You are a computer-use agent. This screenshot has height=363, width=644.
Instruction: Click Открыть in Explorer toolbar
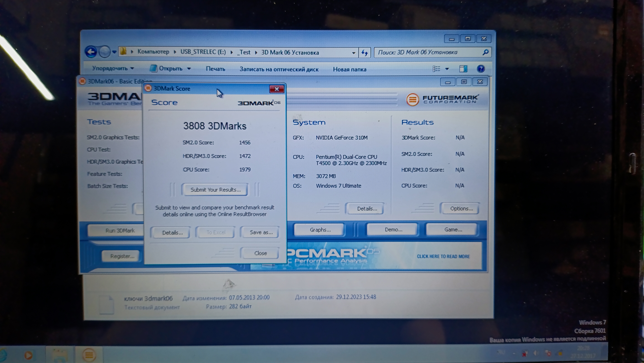tap(166, 68)
